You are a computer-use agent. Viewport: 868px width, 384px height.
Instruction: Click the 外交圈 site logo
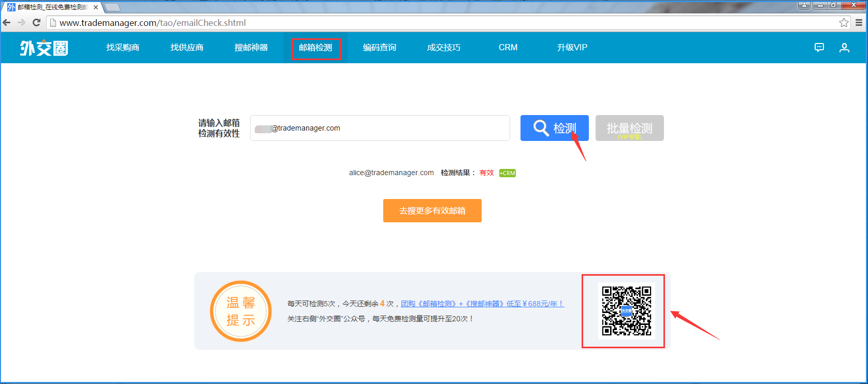[44, 48]
